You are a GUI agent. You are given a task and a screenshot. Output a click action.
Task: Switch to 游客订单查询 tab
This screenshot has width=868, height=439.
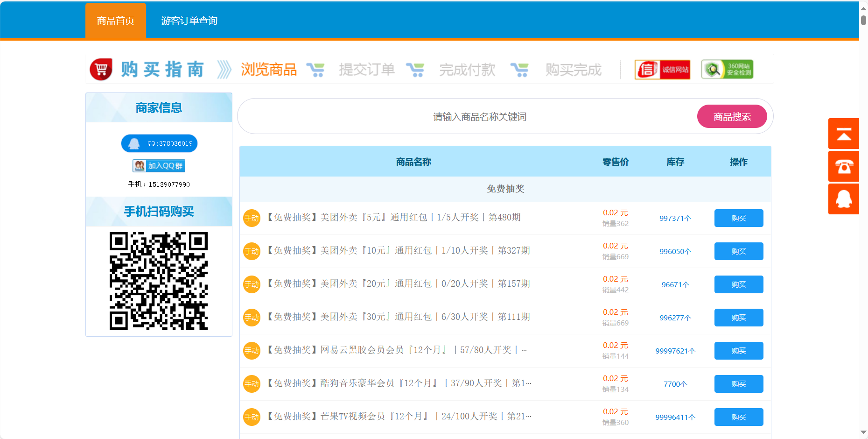tap(189, 21)
